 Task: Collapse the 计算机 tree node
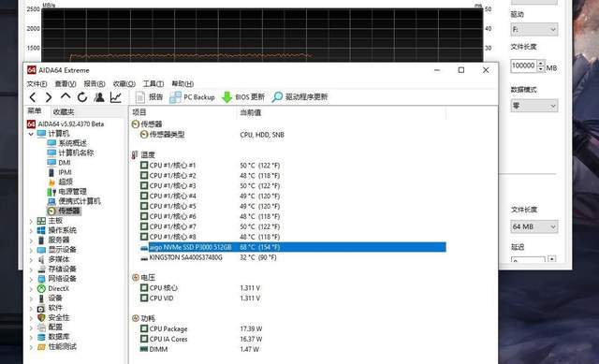pos(31,134)
